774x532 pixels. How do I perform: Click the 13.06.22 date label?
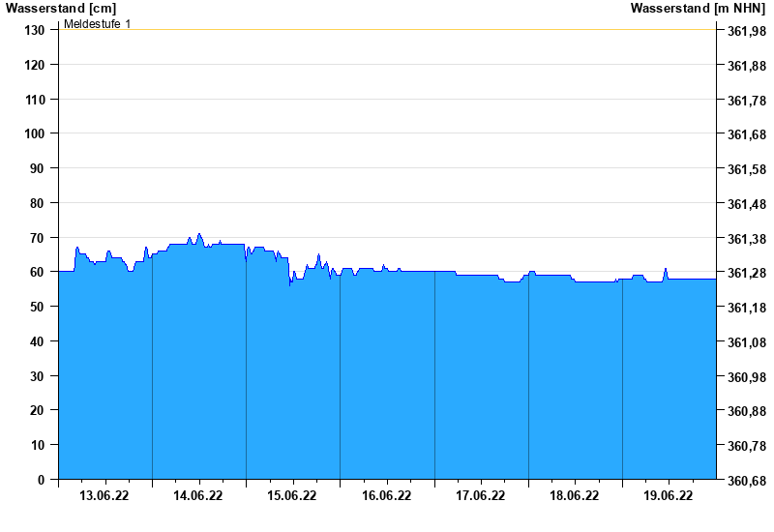click(x=104, y=496)
